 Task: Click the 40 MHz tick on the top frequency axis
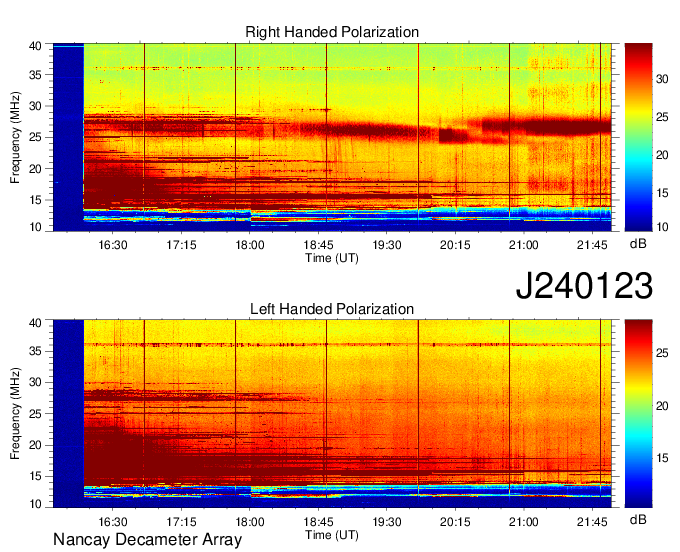(x=36, y=46)
